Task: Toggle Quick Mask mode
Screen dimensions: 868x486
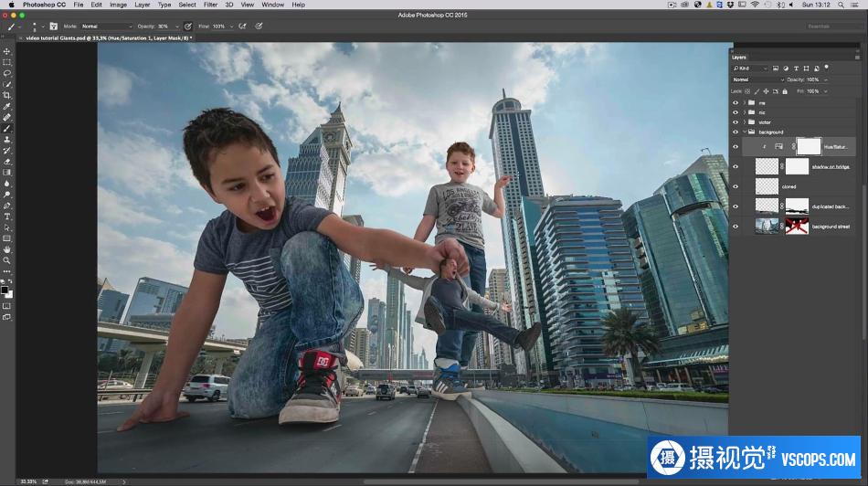Action: click(6, 306)
